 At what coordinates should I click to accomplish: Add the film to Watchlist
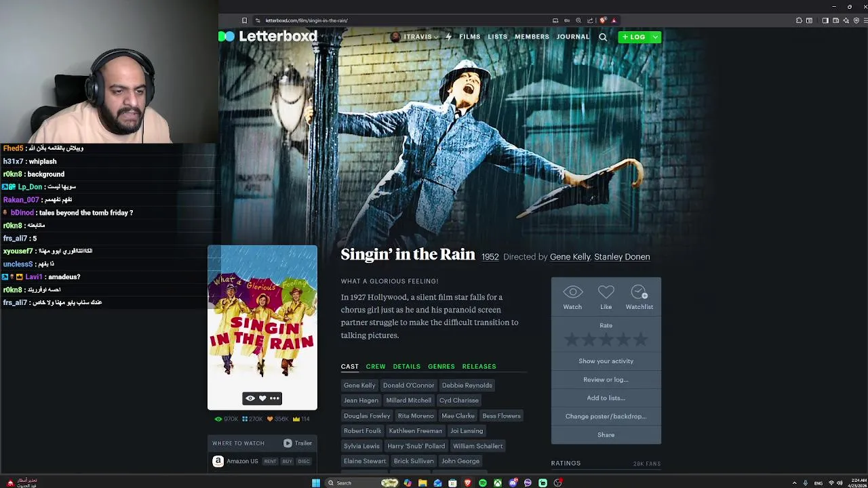pos(639,297)
